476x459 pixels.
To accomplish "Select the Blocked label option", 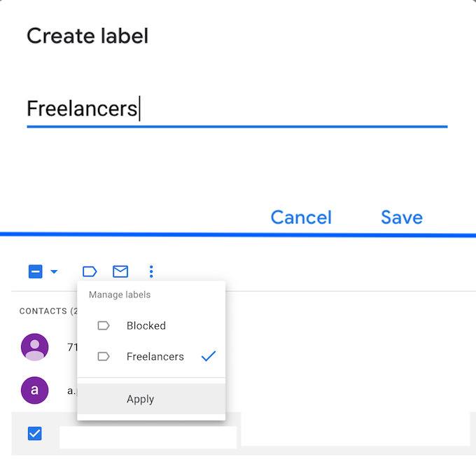I will click(x=146, y=325).
